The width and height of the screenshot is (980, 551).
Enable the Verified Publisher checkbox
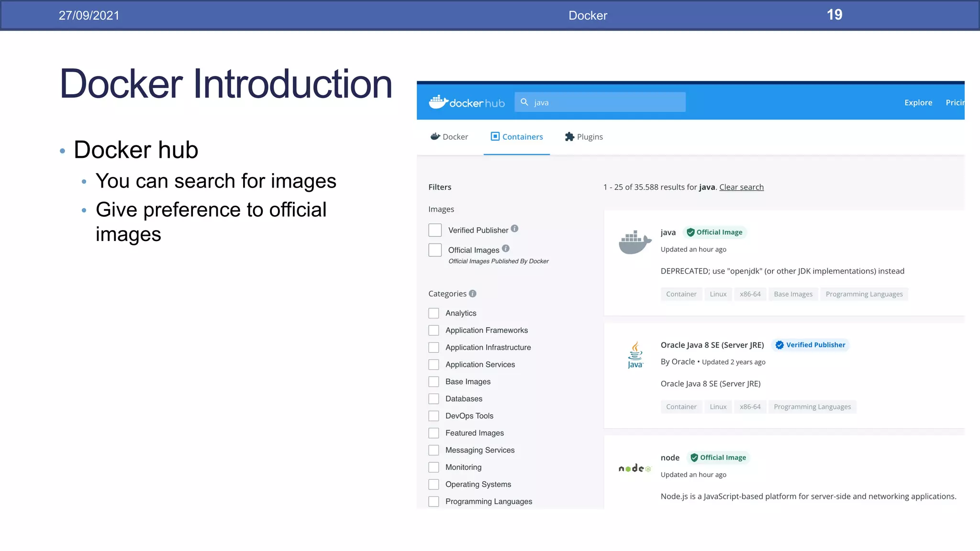tap(435, 230)
